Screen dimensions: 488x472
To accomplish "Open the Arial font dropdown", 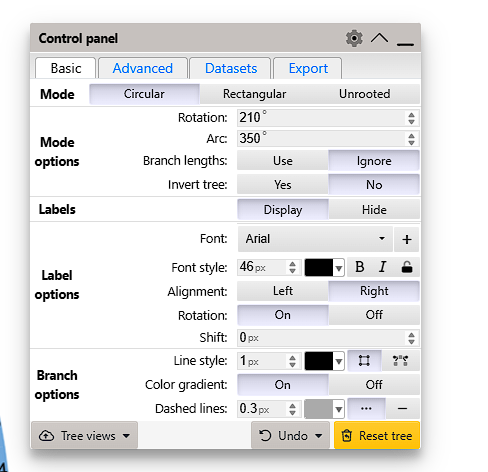I will (x=315, y=239).
